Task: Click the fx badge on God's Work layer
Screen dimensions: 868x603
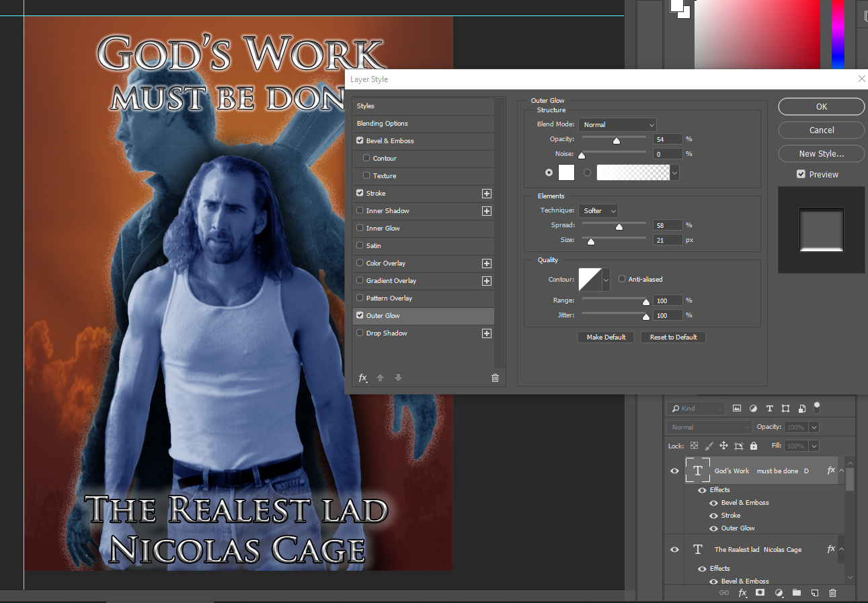Action: coord(831,471)
